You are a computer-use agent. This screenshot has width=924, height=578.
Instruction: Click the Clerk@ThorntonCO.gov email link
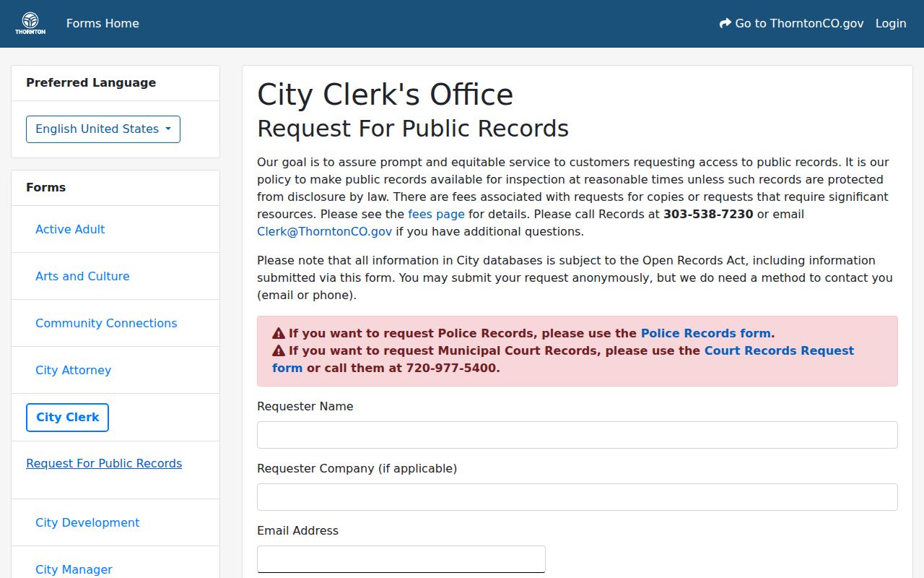324,231
